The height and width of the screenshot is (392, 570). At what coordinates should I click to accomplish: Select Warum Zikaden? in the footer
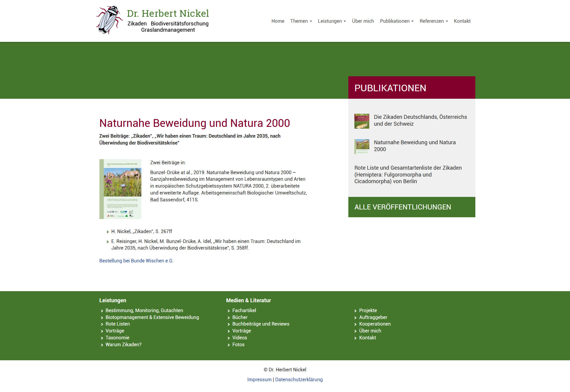coord(123,344)
